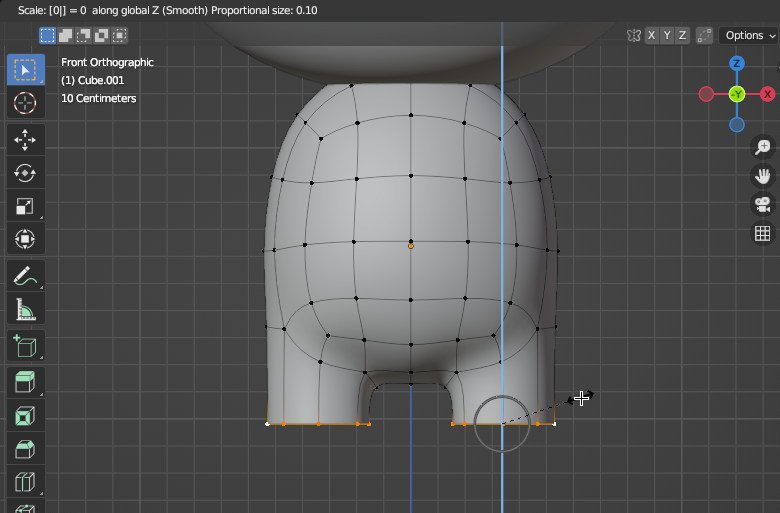Select the Measure ruler tool

pos(25,308)
